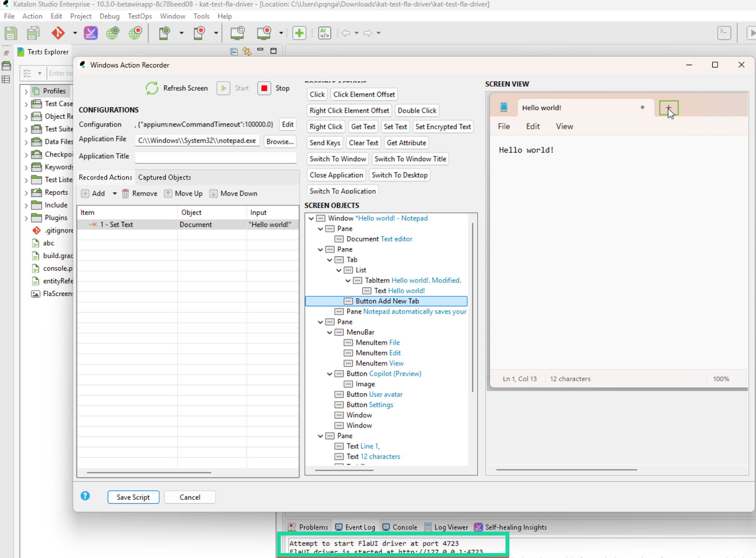
Task: Select the 1 - Set Text recorded action row
Action: coord(188,225)
